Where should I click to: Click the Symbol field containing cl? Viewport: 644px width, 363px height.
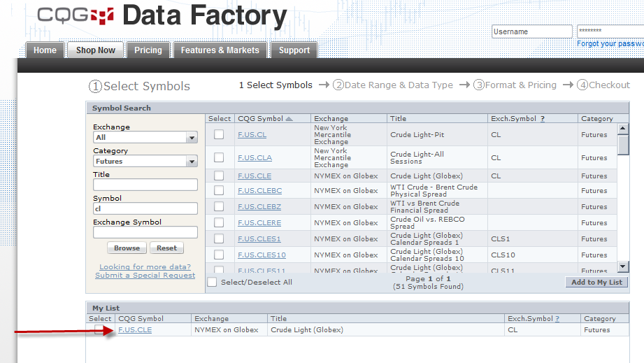click(145, 208)
